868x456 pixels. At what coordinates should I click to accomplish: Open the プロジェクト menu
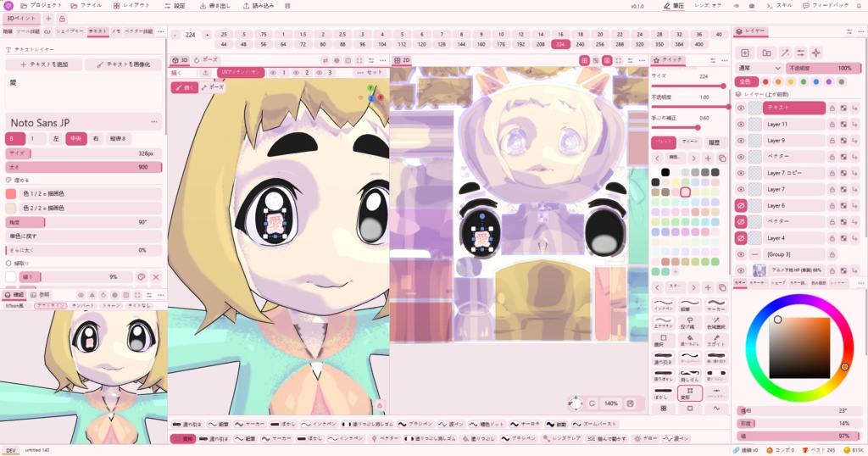(41, 6)
